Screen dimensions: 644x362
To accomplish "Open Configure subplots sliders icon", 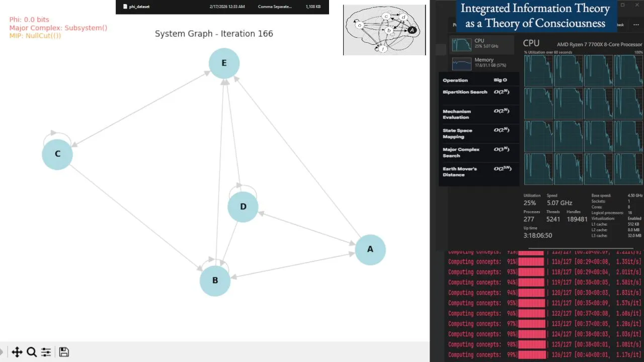I will [46, 352].
